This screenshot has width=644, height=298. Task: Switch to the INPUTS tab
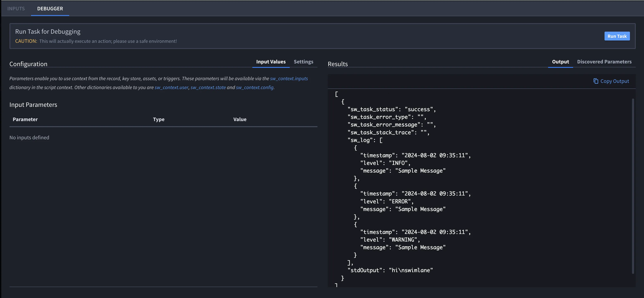coord(16,8)
